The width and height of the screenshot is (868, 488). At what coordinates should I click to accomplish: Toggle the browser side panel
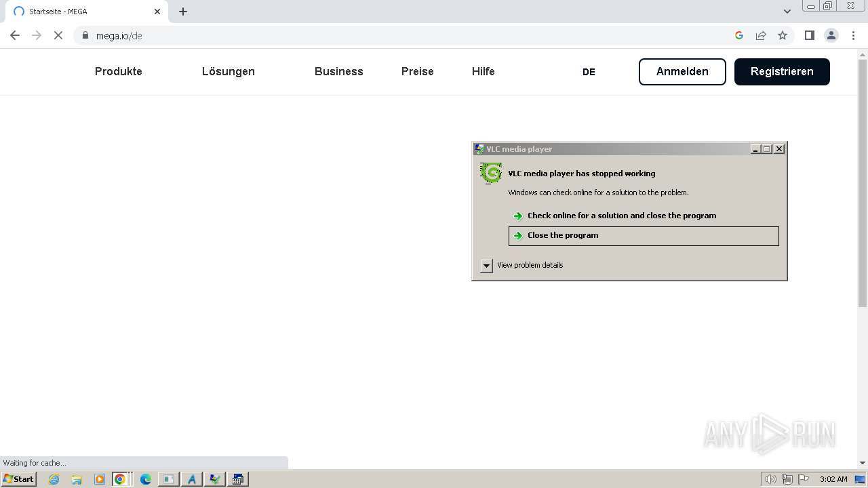click(810, 35)
